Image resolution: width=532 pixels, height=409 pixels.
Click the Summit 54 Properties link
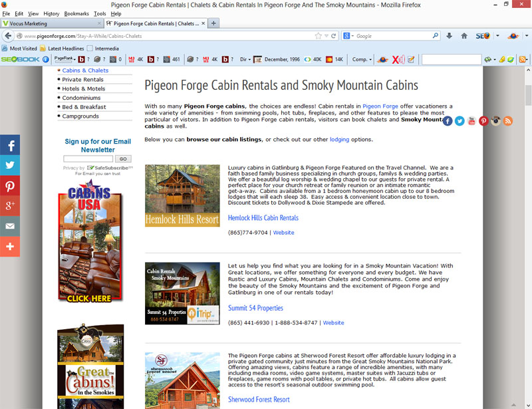click(x=255, y=308)
